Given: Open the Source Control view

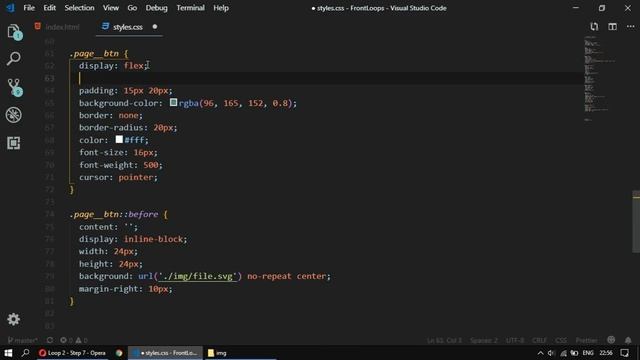Looking at the screenshot, I should point(14,87).
